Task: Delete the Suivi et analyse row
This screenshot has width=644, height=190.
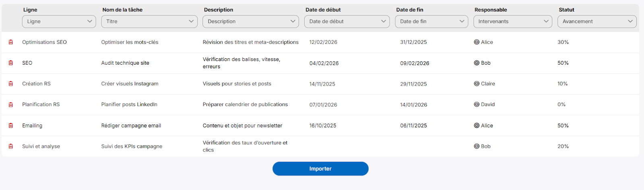Action: click(11, 147)
